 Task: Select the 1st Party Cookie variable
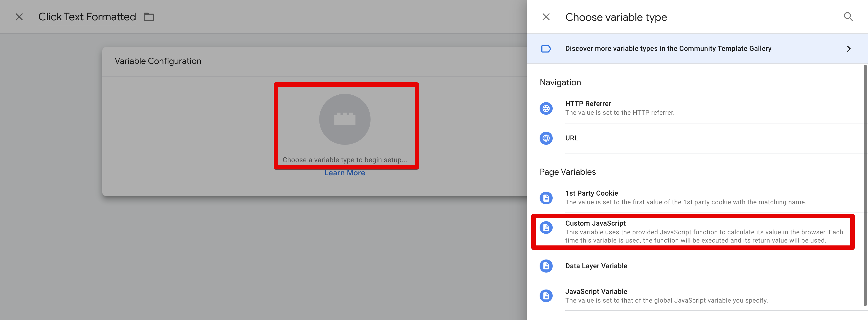(697, 198)
